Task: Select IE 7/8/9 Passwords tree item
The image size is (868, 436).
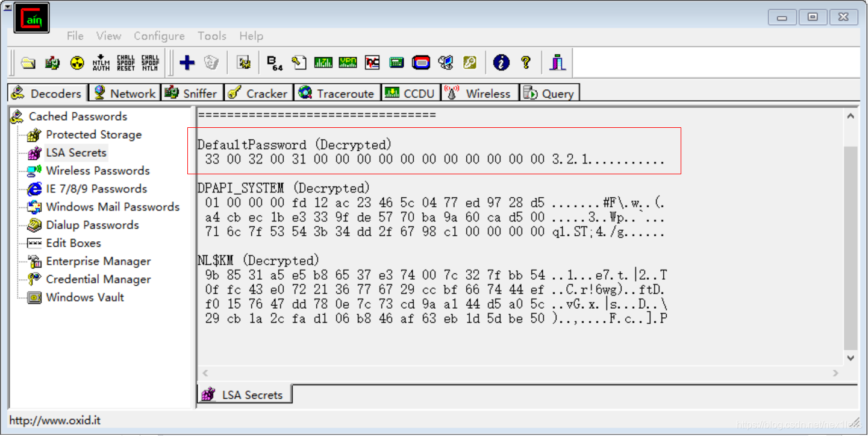Action: tap(96, 189)
